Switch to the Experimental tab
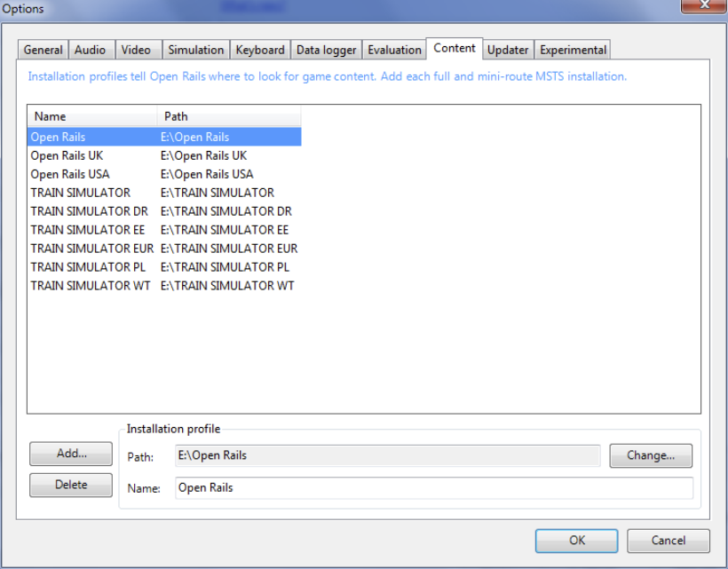 coord(573,50)
